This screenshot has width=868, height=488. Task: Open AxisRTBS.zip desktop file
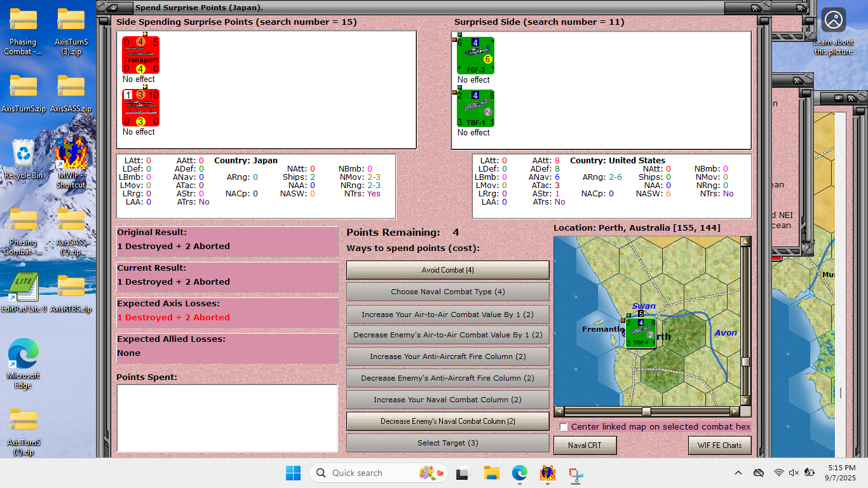click(x=71, y=293)
